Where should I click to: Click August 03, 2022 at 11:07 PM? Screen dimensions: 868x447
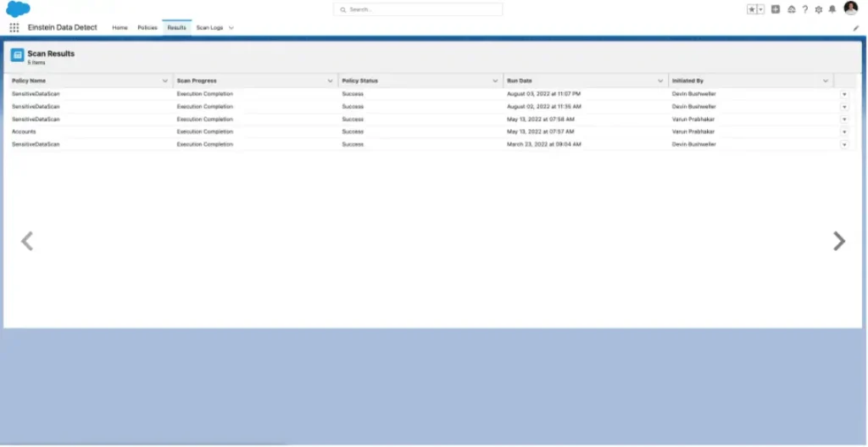point(543,94)
